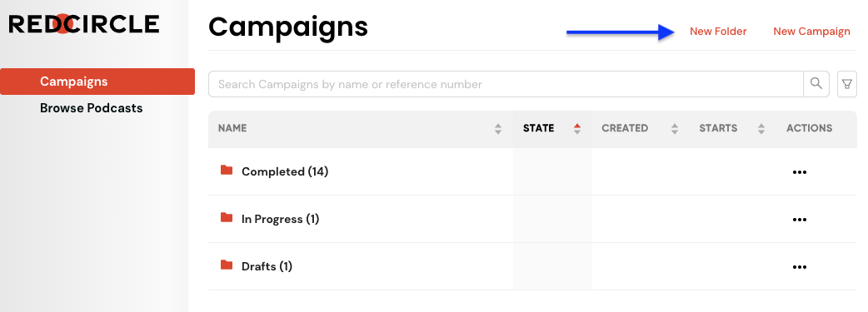Open actions menu for Drafts folder
The image size is (868, 312).
point(800,267)
